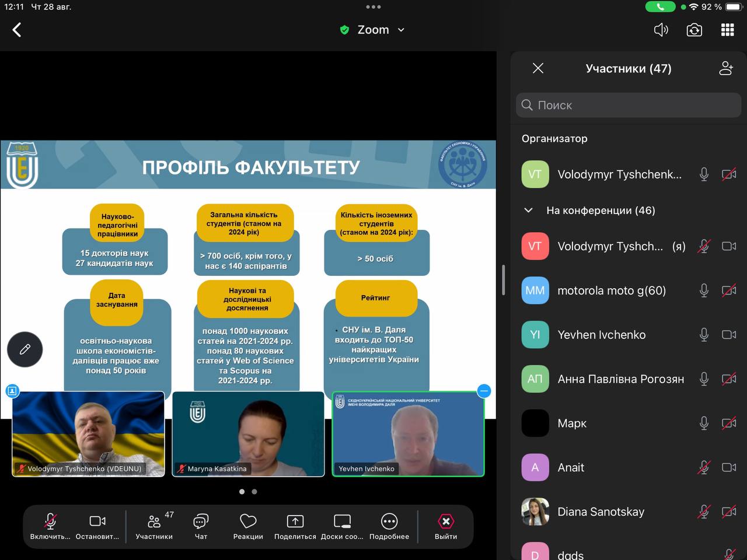
Task: Select Yevhen Ivchenko video tile
Action: pyautogui.click(x=409, y=434)
